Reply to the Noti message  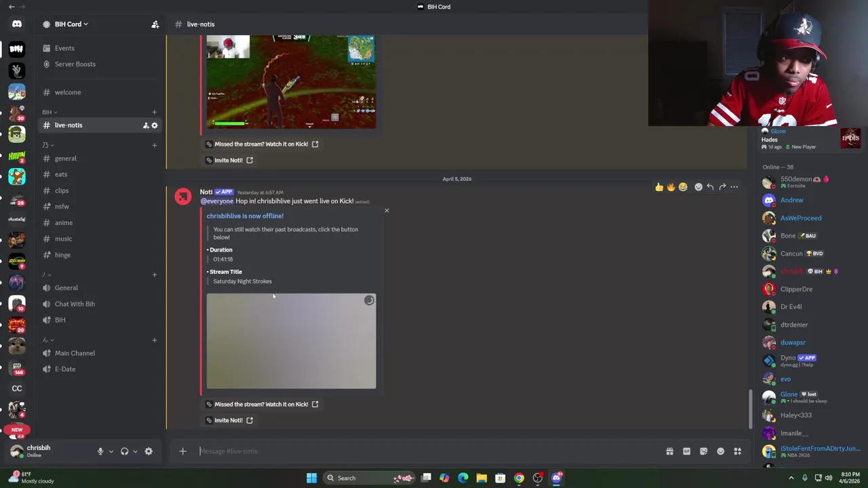click(x=710, y=187)
